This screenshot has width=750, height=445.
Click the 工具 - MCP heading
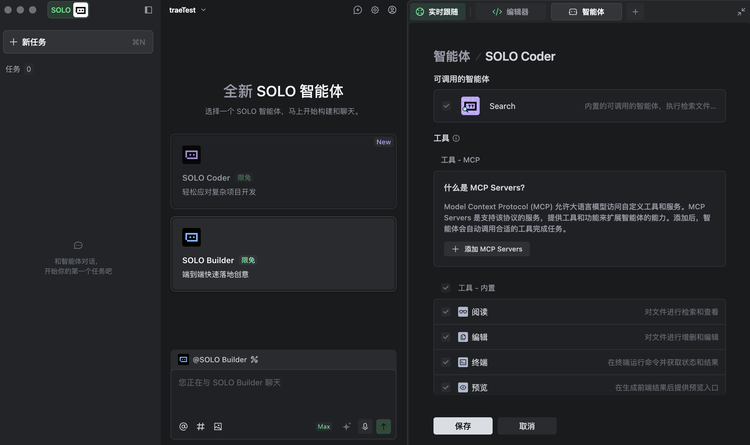[x=460, y=160]
